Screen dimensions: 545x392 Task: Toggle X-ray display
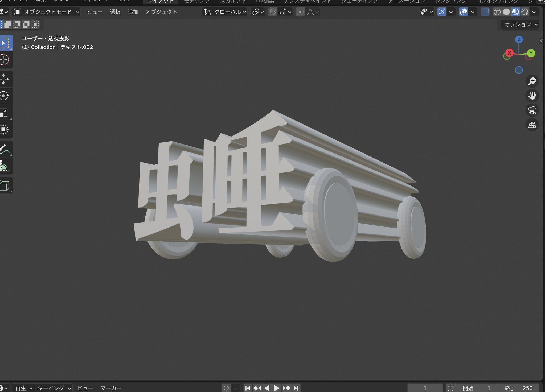pyautogui.click(x=485, y=12)
